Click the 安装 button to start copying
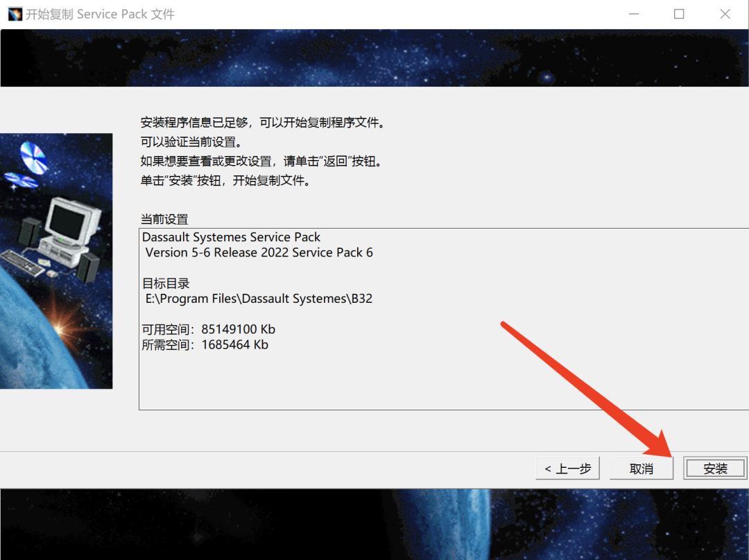This screenshot has width=749, height=560. coord(715,469)
